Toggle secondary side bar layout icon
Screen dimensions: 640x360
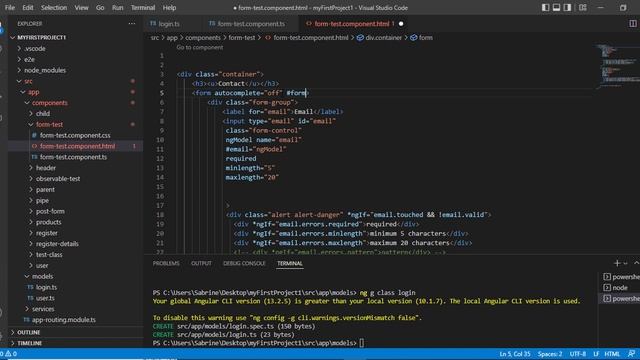[x=567, y=7]
